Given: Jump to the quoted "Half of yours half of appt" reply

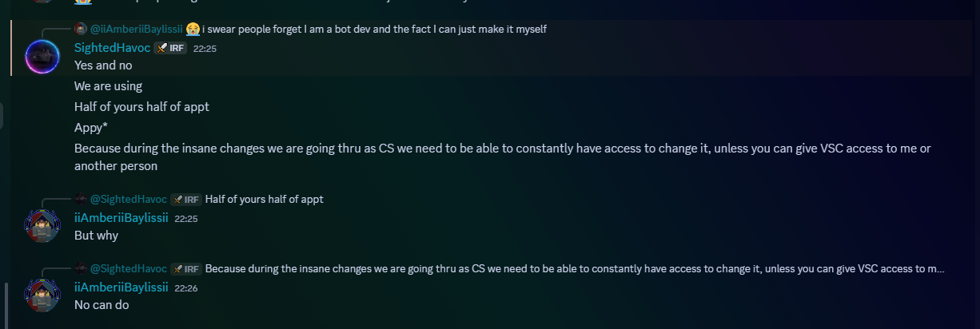Looking at the screenshot, I should [264, 200].
